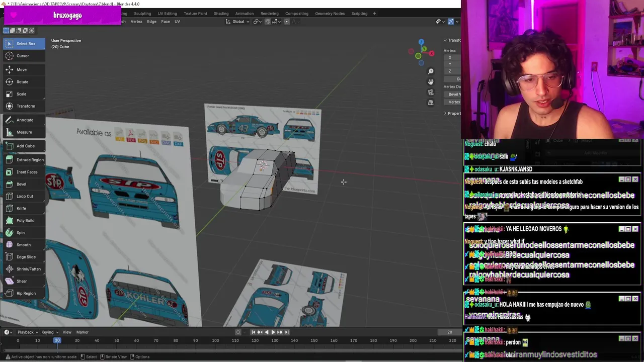Toggle the camera view icon
This screenshot has width=644, height=362.
coord(431,93)
